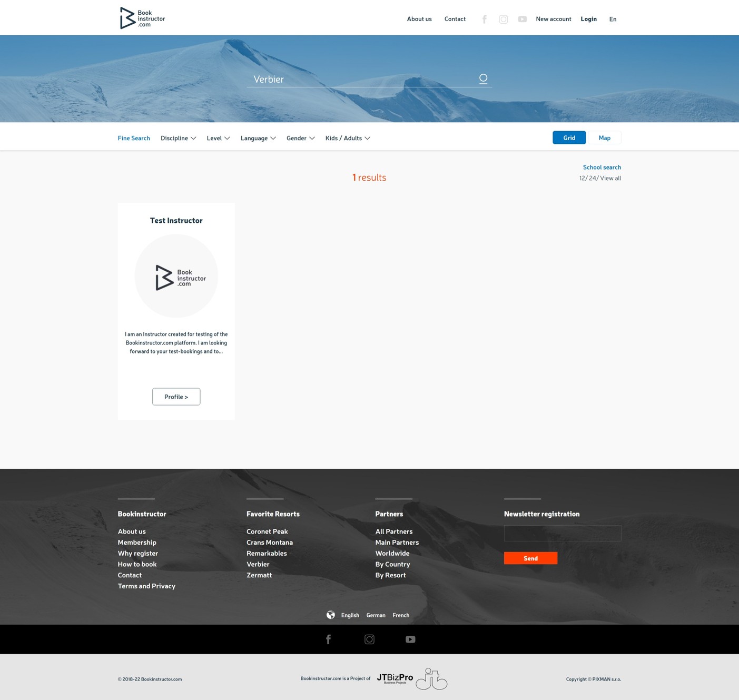This screenshot has width=739, height=700.
Task: Open the School search link
Action: click(x=602, y=167)
